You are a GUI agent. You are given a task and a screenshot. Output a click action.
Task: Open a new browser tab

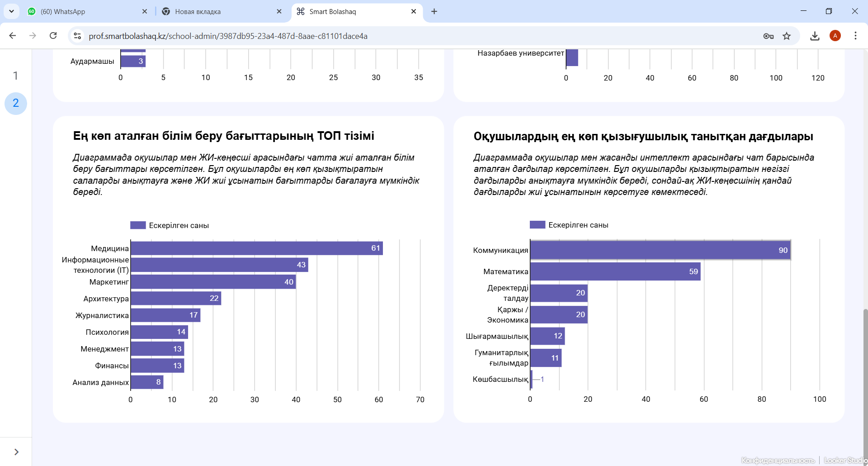[434, 11]
